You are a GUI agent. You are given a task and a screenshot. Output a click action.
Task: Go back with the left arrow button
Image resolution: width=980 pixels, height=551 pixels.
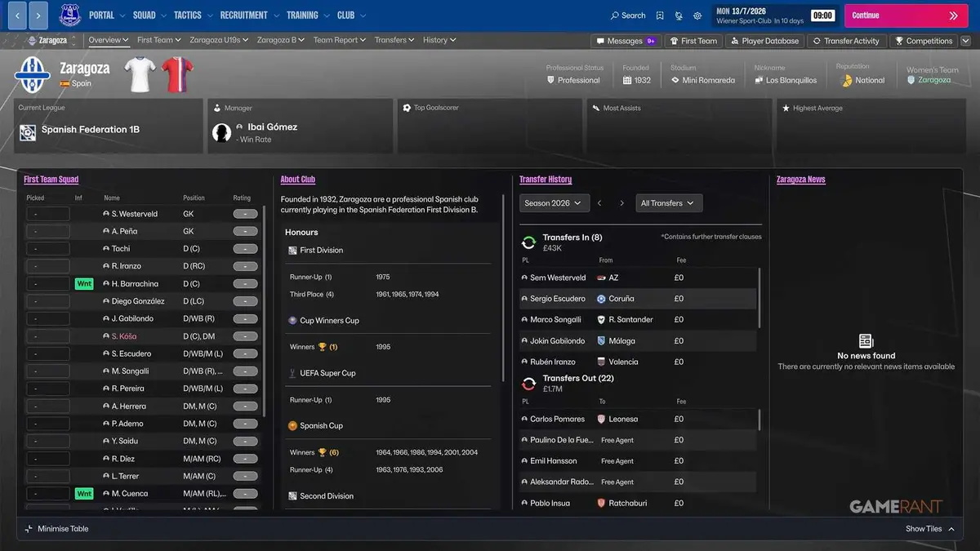(17, 15)
